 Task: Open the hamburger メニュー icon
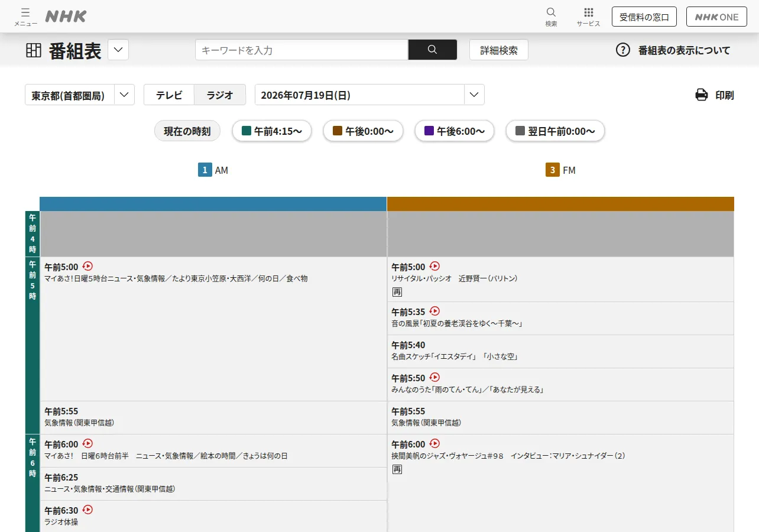coord(25,17)
